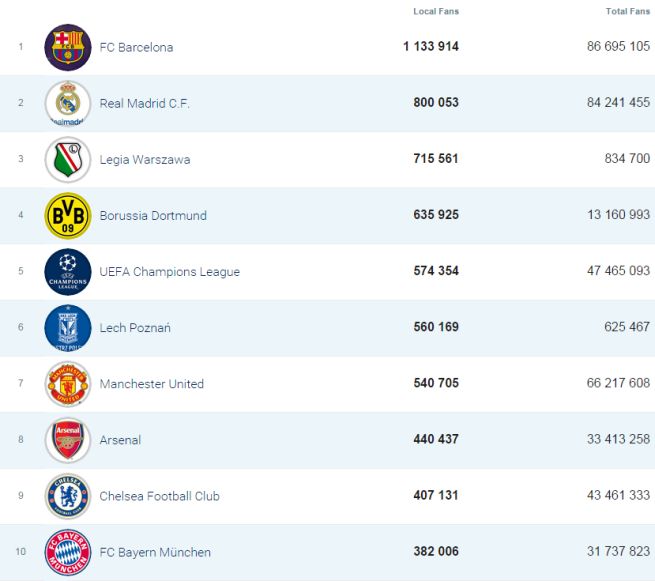Click the UEFA Champions League logo
Screen dimensions: 655x581
point(68,271)
